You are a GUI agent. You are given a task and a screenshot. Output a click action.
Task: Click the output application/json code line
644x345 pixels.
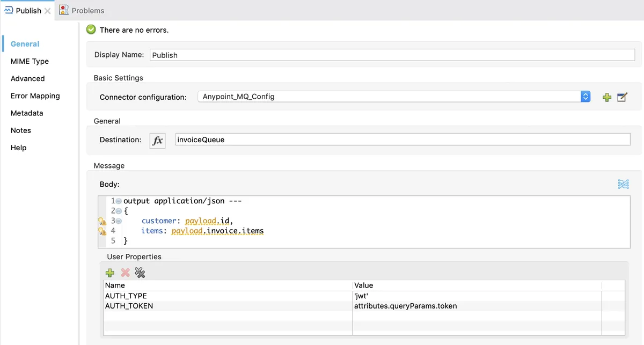[182, 201]
